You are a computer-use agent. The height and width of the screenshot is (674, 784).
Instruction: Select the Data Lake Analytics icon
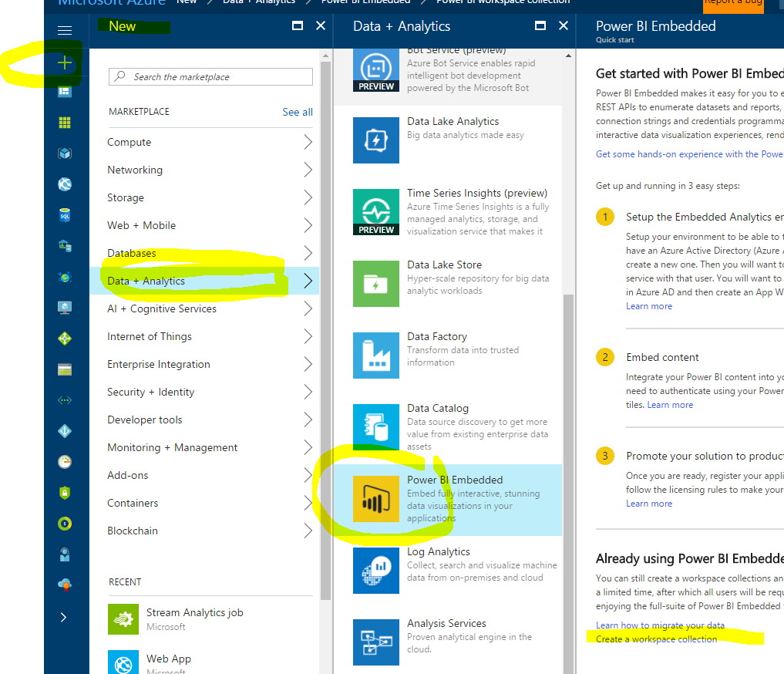pyautogui.click(x=376, y=140)
